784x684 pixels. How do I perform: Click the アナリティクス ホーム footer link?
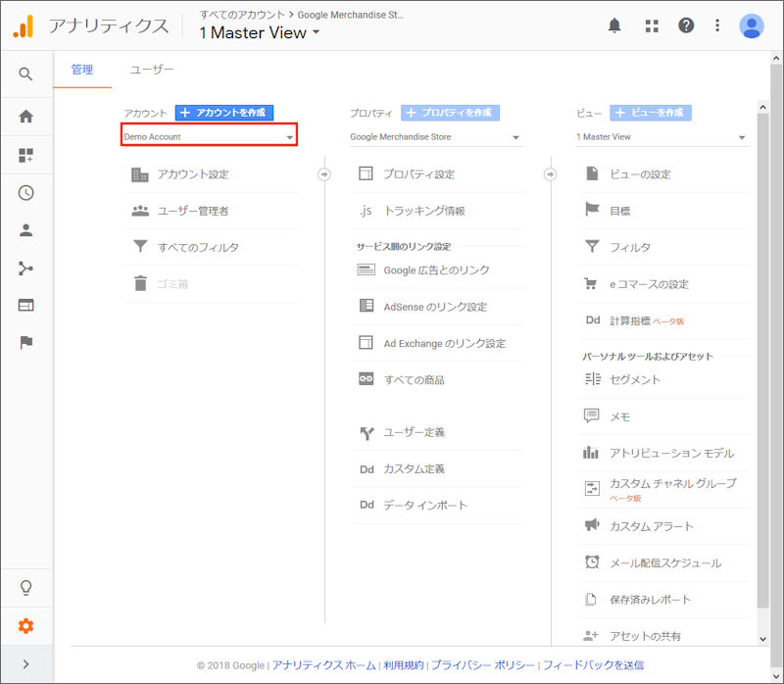pos(323,665)
